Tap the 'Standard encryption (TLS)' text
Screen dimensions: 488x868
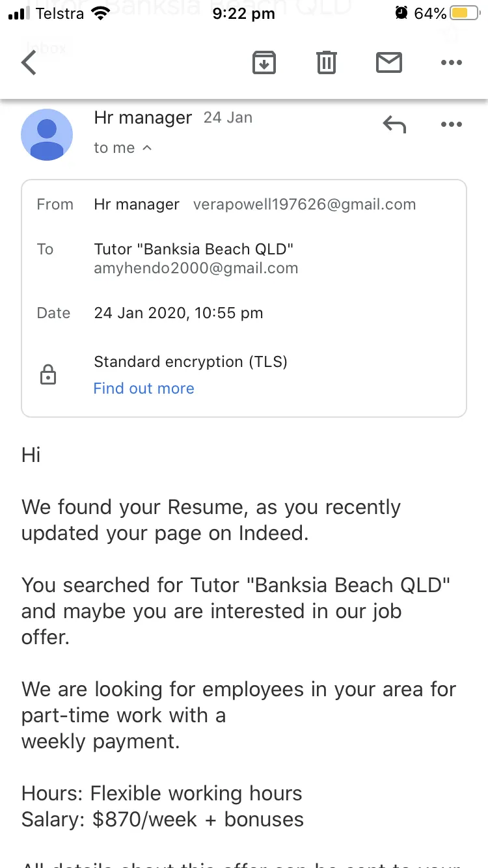[x=191, y=362]
